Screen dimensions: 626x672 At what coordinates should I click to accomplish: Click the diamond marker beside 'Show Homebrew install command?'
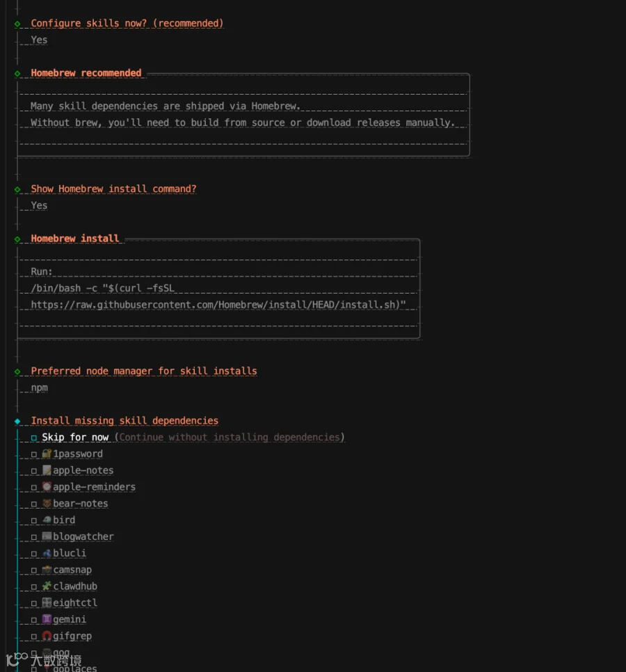(17, 189)
